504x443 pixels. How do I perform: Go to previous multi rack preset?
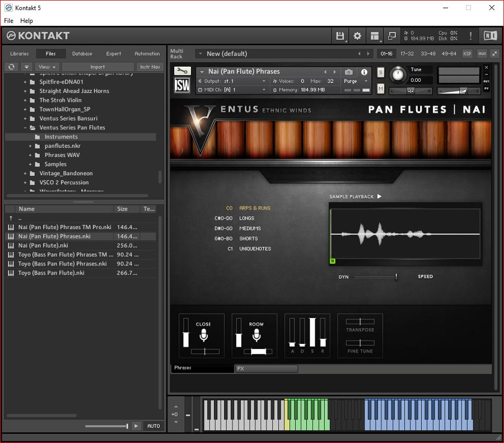pyautogui.click(x=360, y=54)
